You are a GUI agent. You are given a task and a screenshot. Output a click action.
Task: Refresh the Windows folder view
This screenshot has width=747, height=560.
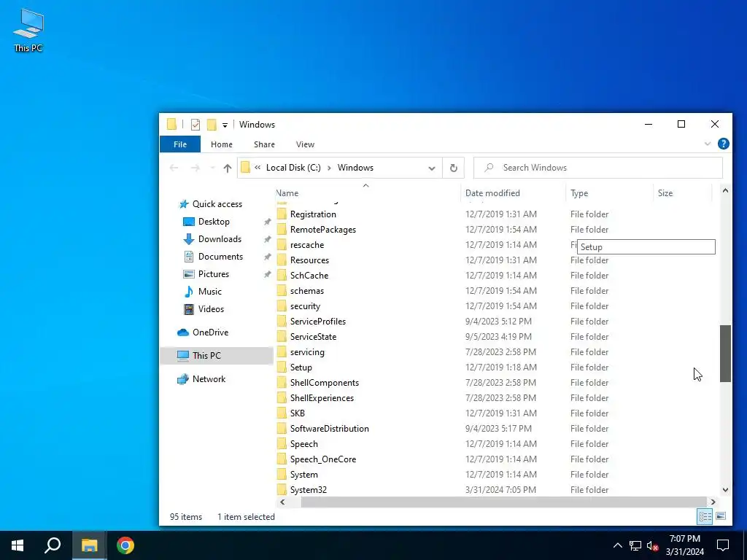tap(454, 168)
